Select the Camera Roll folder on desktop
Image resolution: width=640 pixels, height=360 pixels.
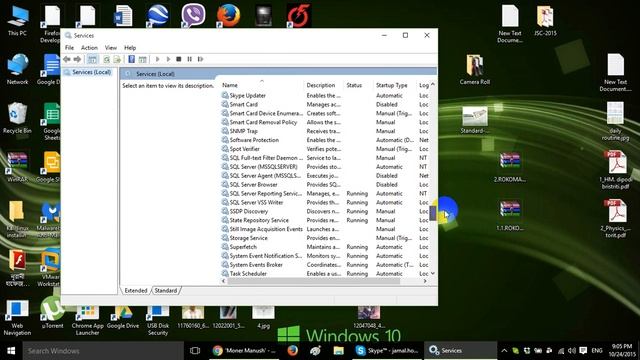coord(474,69)
